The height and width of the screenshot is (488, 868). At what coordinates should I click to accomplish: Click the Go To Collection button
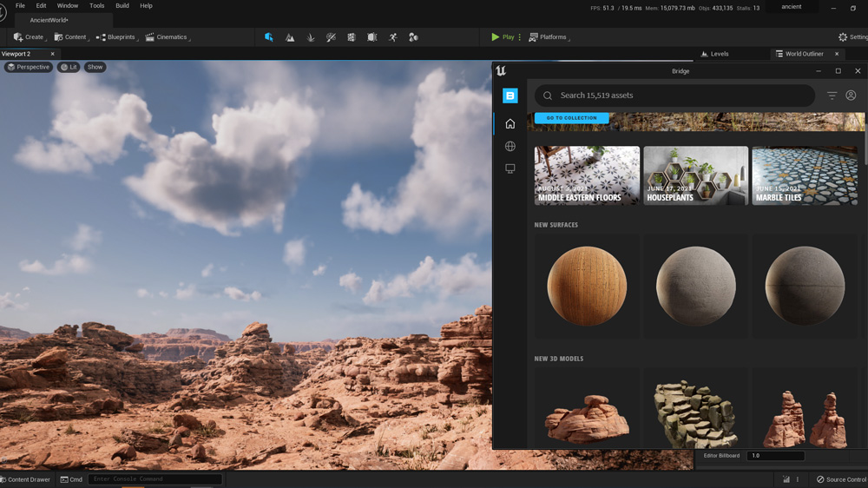click(572, 118)
